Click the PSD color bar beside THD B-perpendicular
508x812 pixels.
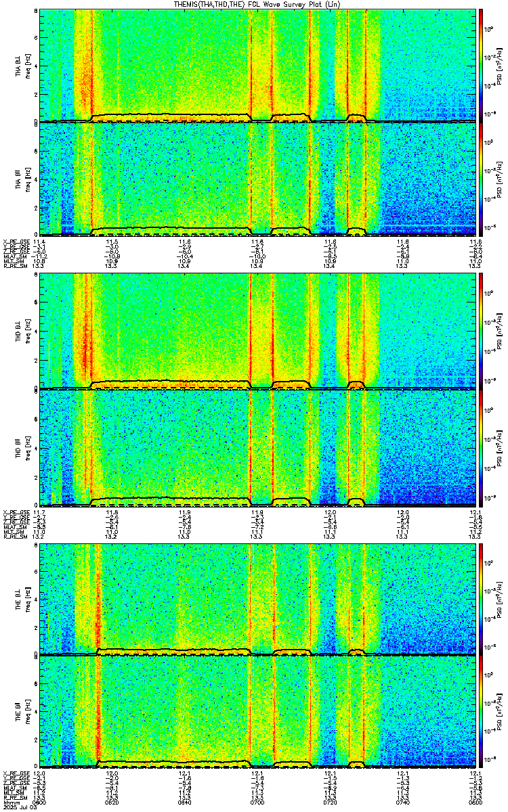coord(481,332)
